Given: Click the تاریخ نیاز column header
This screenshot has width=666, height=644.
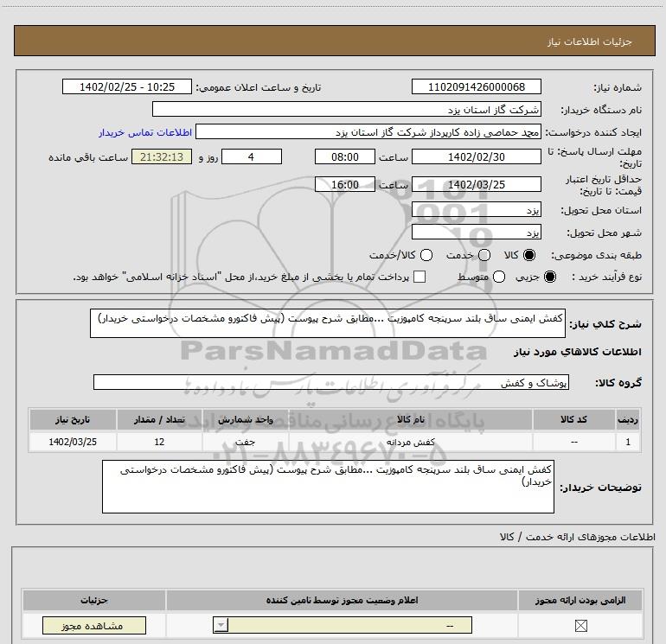Looking at the screenshot, I should pyautogui.click(x=73, y=419).
